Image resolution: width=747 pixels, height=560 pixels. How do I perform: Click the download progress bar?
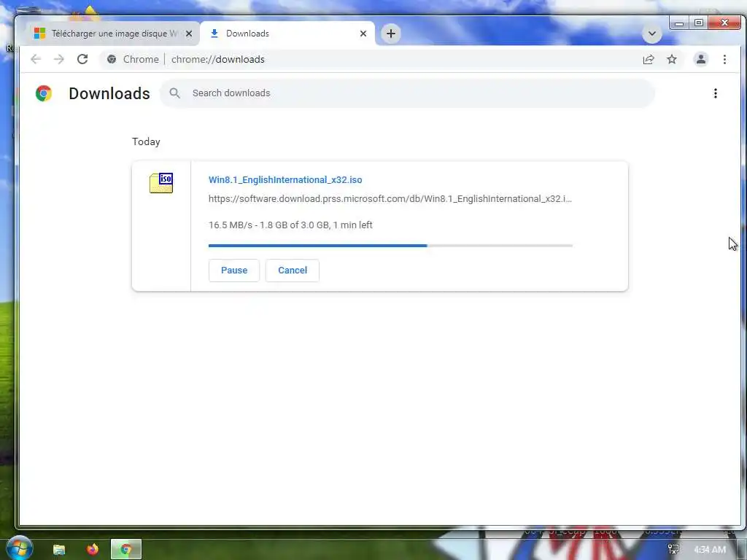(x=390, y=246)
